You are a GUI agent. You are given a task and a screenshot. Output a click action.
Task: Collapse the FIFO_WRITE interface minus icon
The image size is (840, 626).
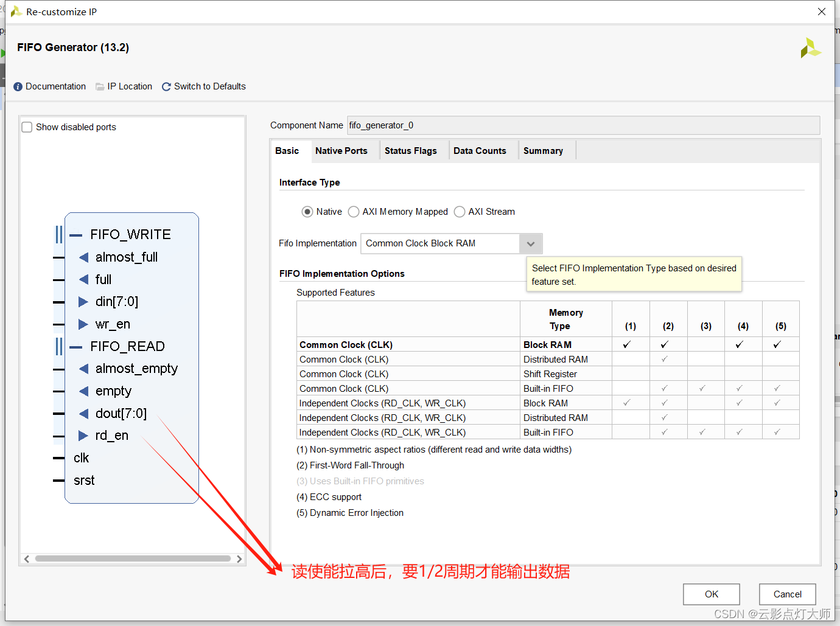pos(76,235)
